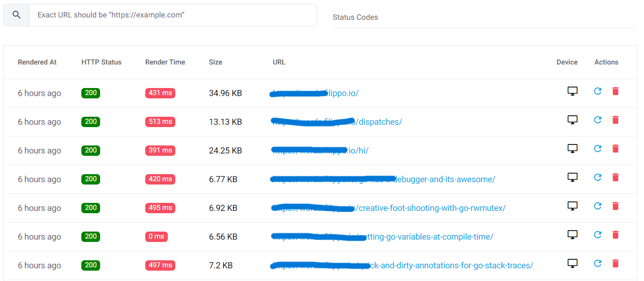Click the exact URL search input field
The height and width of the screenshot is (281, 644).
(x=173, y=15)
